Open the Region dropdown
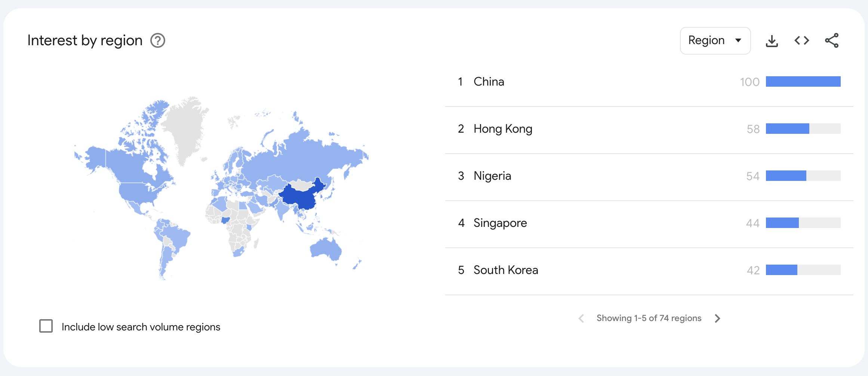This screenshot has height=376, width=868. pyautogui.click(x=715, y=40)
